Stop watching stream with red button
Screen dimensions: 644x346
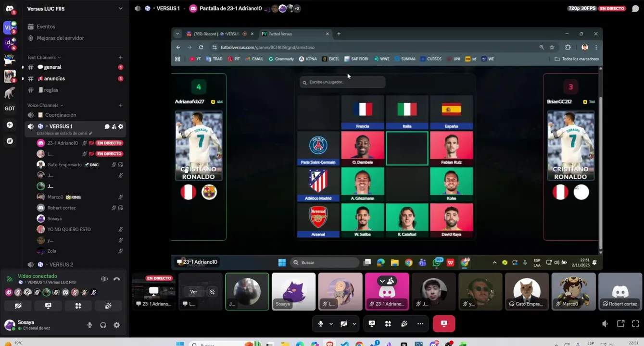tap(444, 324)
